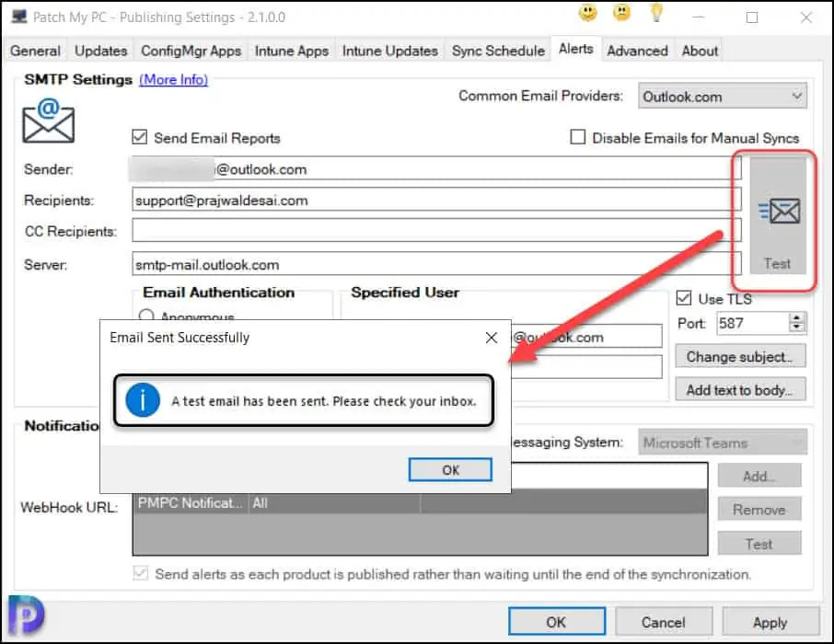Click the webhook Add button
834x644 pixels.
759,476
